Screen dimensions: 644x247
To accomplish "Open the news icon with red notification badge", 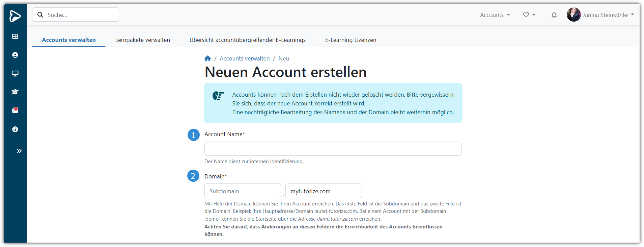I will [15, 110].
